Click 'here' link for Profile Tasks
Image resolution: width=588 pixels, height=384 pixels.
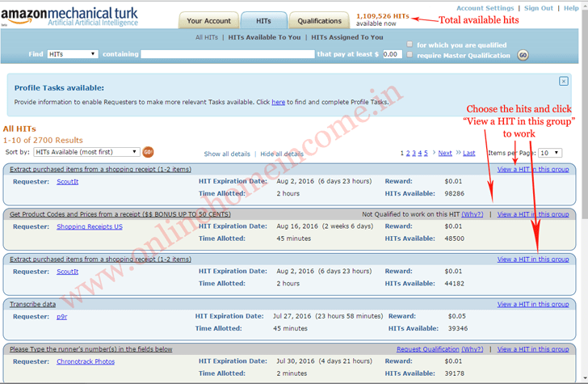click(278, 102)
